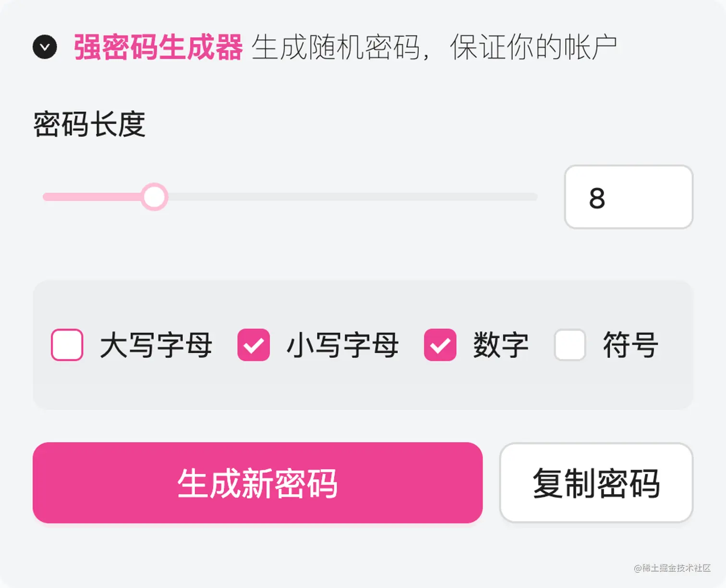Uncheck the 数字 checkbox
The image size is (726, 588).
(440, 345)
